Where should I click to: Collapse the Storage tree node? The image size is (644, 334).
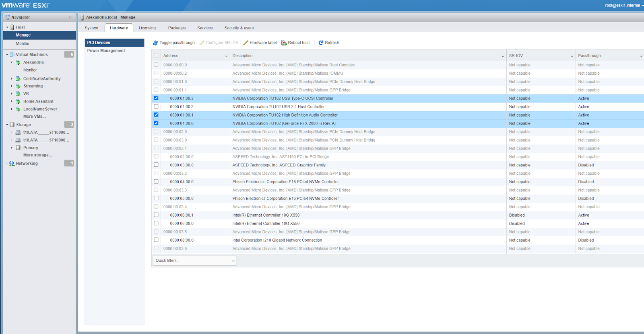tap(7, 125)
